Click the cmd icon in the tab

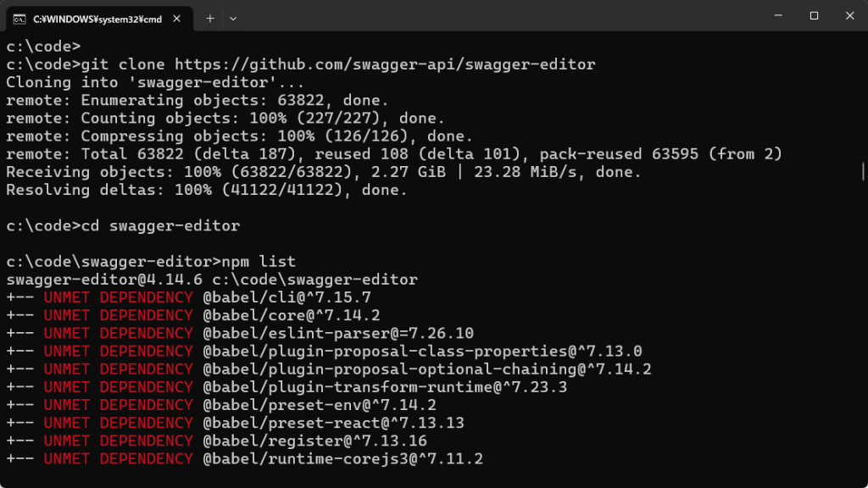[19, 19]
